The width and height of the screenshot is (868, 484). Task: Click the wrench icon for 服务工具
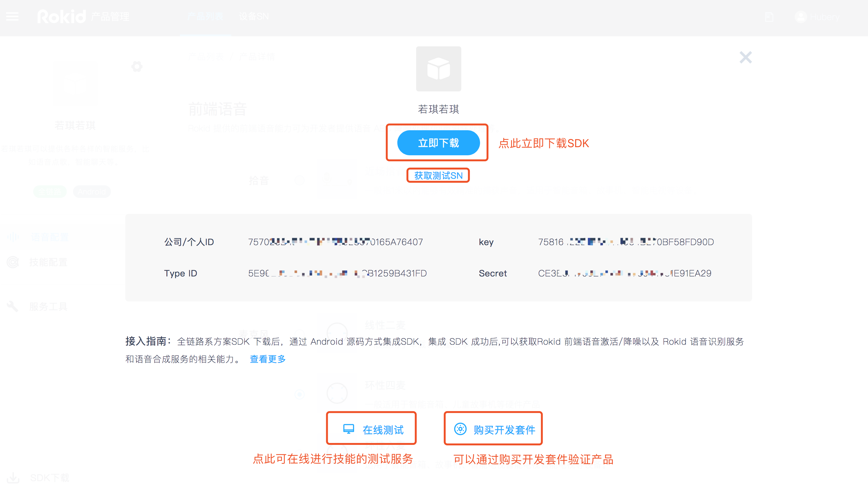13,306
